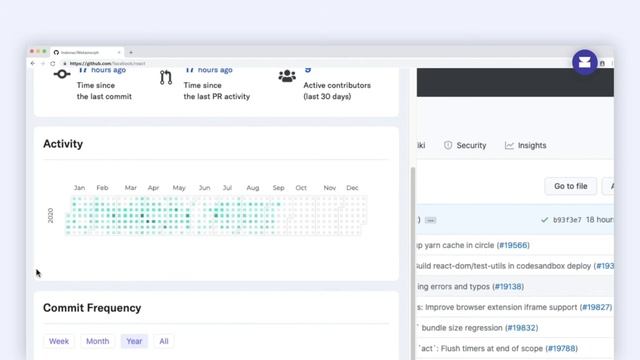Screen dimensions: 640x360
Task: Open pull request link #19827
Action: coord(596,307)
